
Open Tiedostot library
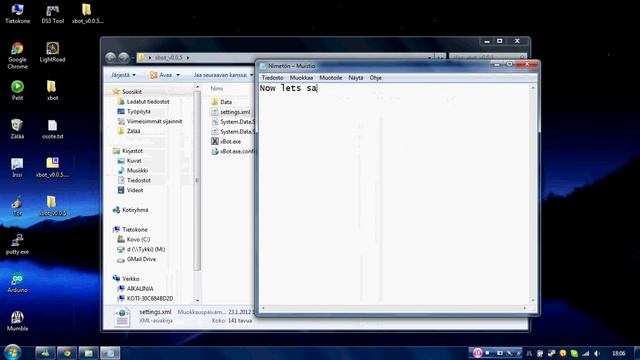click(134, 180)
